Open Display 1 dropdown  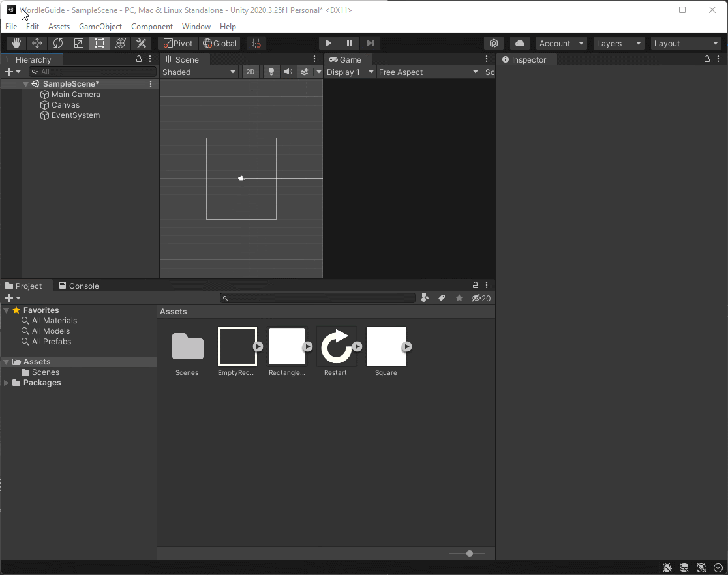click(350, 72)
